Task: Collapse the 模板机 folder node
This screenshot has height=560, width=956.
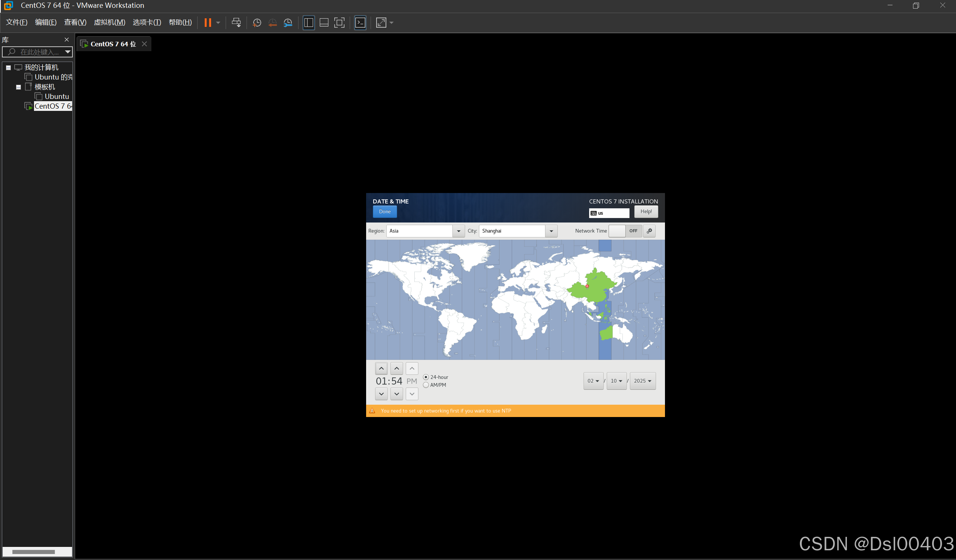Action: point(18,87)
